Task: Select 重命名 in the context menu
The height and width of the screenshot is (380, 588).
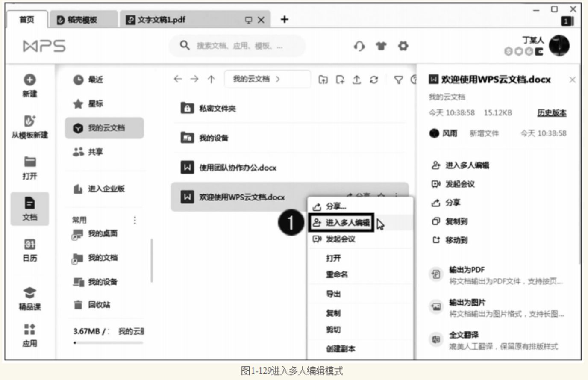Action: click(360, 274)
